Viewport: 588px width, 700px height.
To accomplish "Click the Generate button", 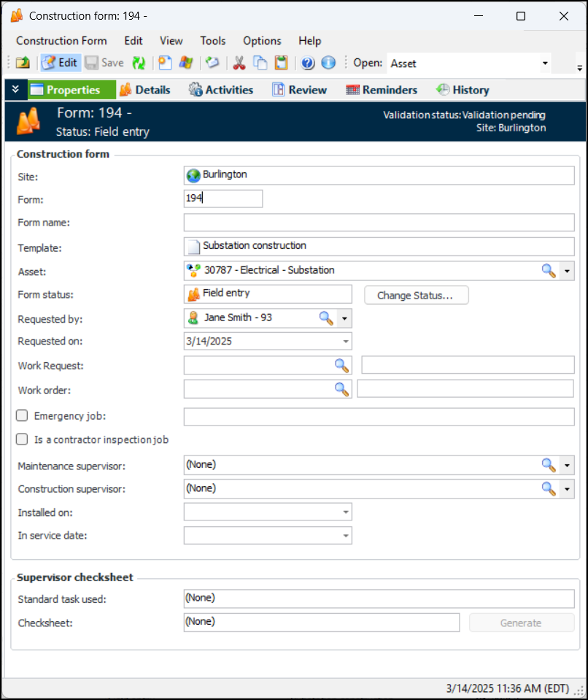I will (522, 623).
